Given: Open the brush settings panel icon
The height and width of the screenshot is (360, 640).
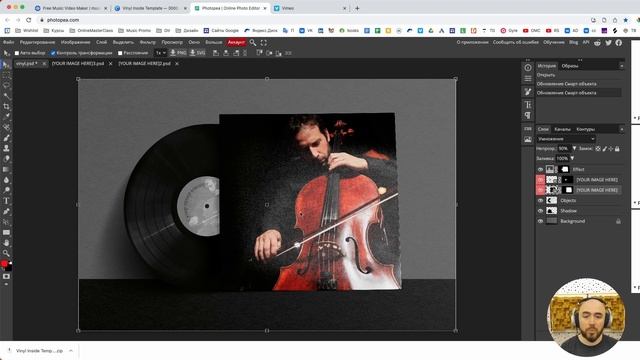Looking at the screenshot, I should tap(528, 92).
